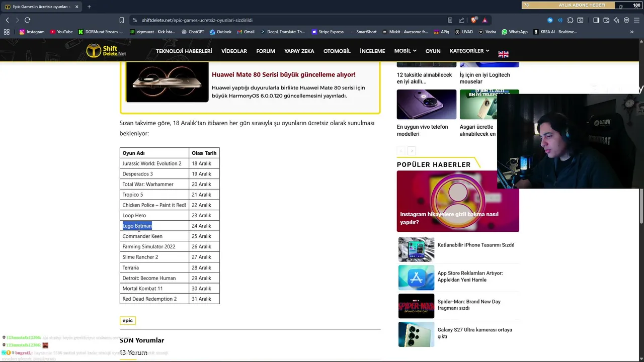Open the apps grid in bookmarks bar
Image resolution: width=644 pixels, height=362 pixels.
[x=7, y=32]
